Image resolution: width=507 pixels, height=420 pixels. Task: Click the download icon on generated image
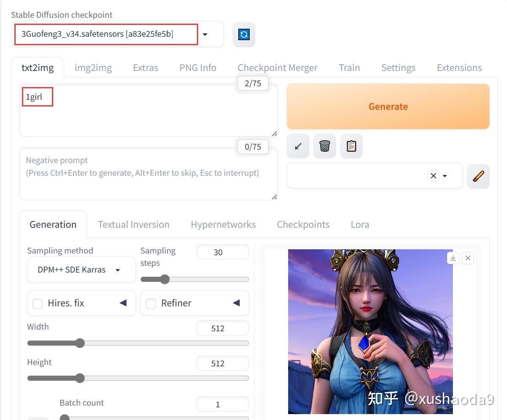pyautogui.click(x=453, y=258)
